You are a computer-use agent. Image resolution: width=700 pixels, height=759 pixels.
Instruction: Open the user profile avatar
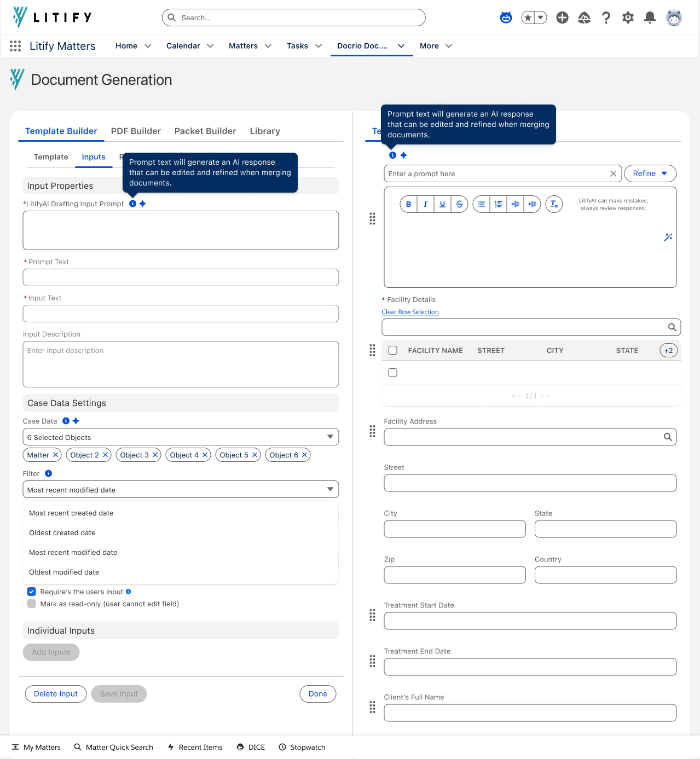click(674, 18)
